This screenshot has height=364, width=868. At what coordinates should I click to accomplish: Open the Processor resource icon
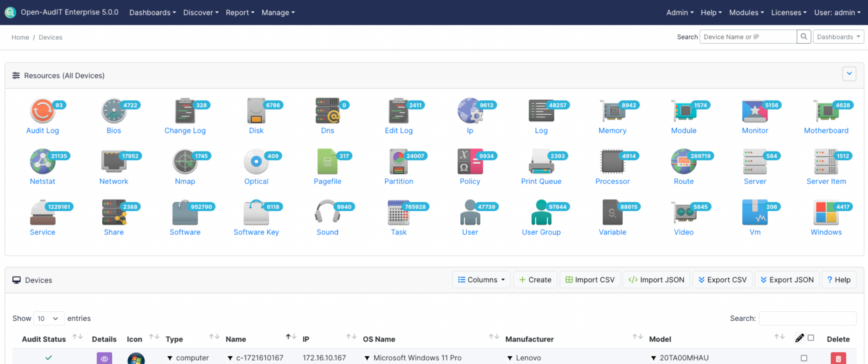pos(612,161)
